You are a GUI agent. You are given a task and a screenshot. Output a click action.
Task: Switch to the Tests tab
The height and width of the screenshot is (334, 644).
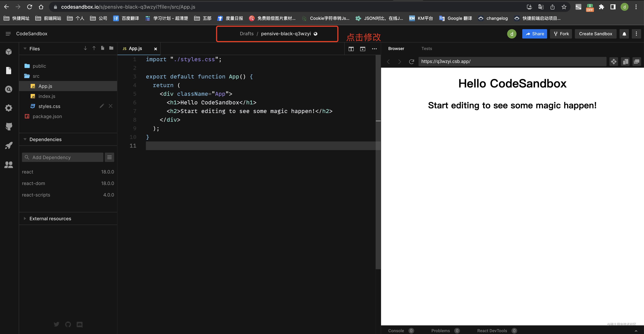pos(426,48)
